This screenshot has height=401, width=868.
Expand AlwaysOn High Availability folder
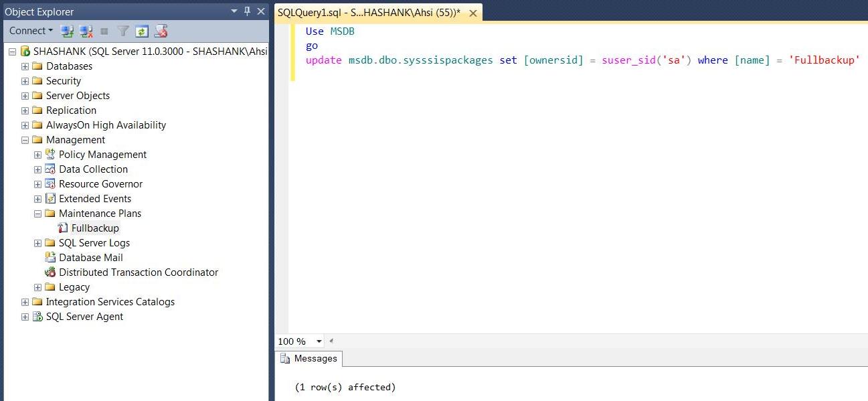(25, 125)
